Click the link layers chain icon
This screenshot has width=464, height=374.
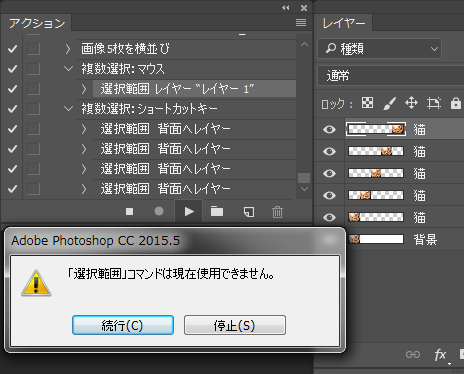click(413, 354)
